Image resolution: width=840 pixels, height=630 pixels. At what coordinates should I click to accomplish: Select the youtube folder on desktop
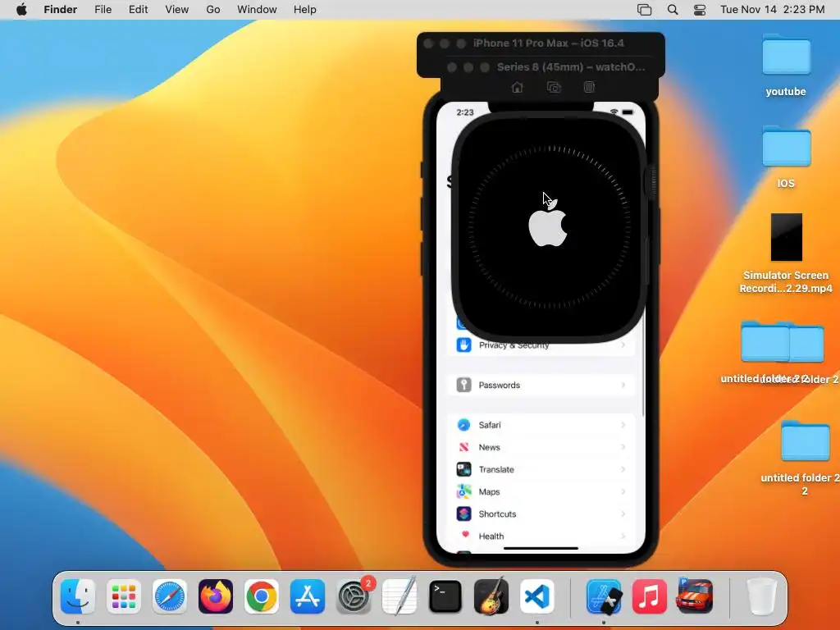coord(786,55)
